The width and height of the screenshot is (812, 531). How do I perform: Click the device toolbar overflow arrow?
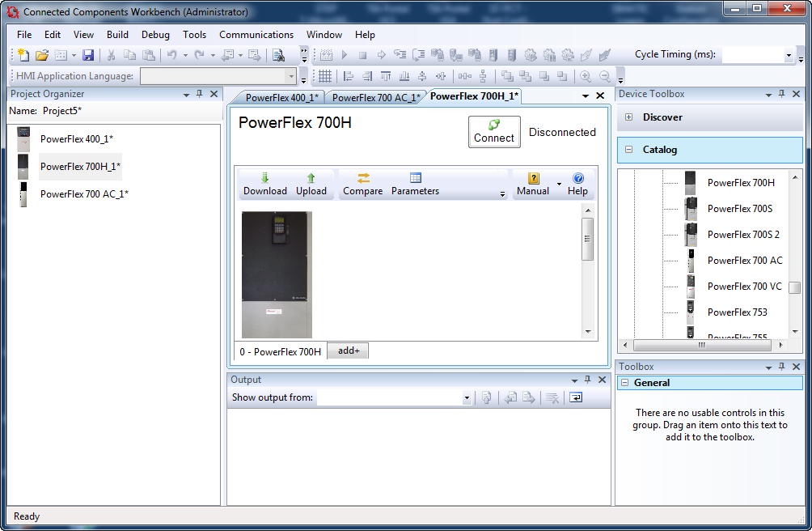[502, 194]
